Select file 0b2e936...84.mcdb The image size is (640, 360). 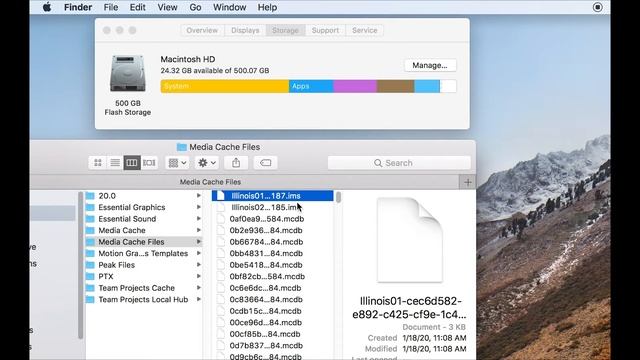pos(273,230)
